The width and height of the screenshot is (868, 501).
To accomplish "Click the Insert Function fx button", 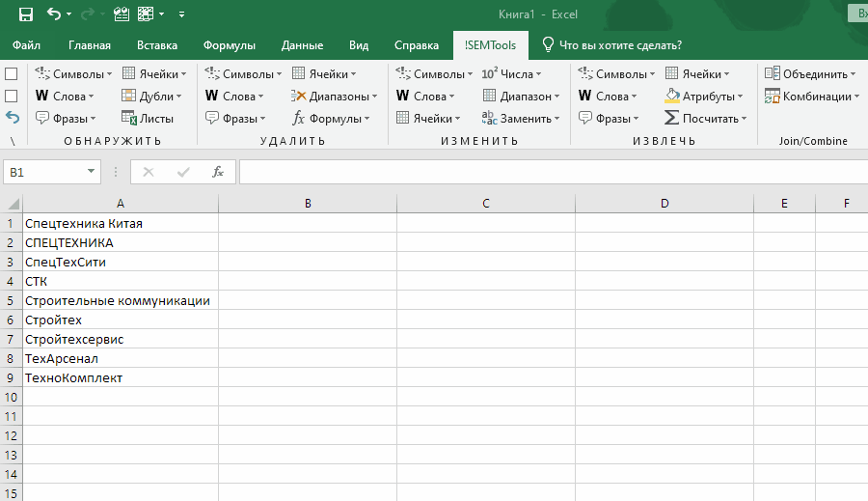I will [218, 173].
